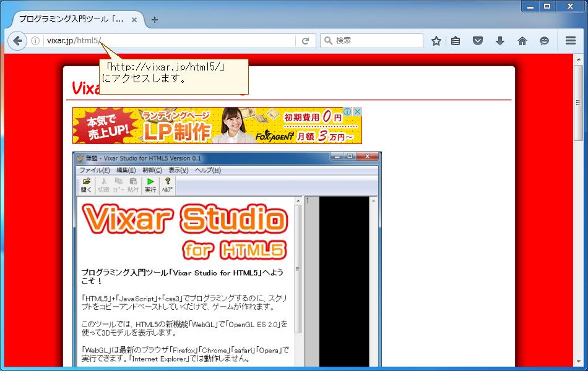Reload the current page
Viewport: 588px width, 371px height.
[305, 41]
